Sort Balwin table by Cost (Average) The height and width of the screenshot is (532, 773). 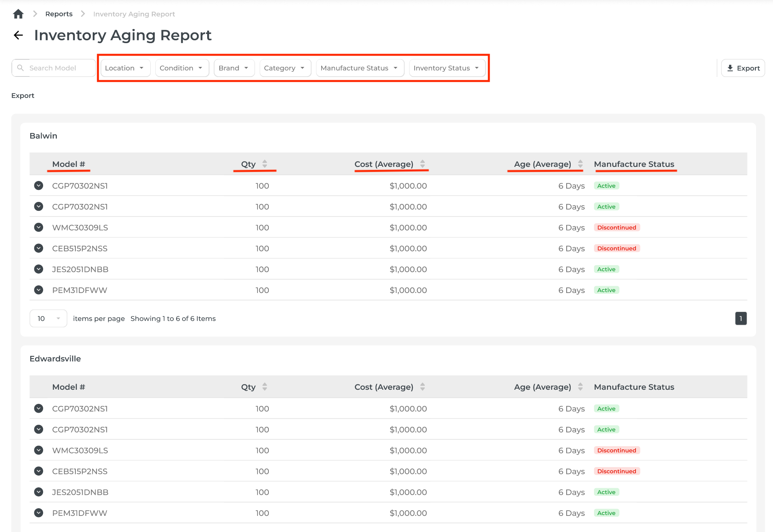click(x=422, y=164)
